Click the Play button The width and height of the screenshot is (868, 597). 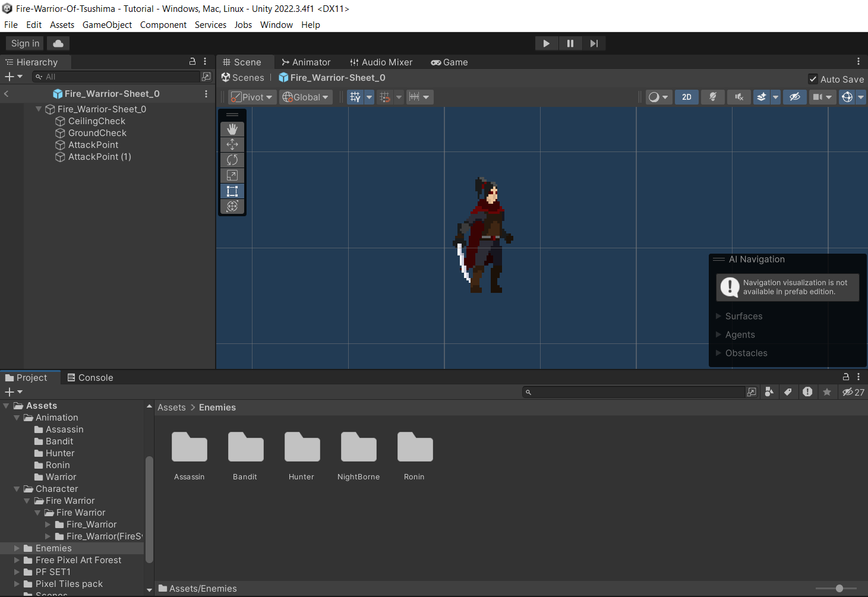547,43
